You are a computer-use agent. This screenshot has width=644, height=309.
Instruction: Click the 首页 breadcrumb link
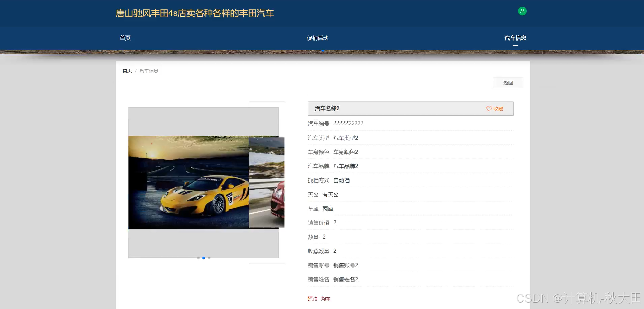coord(127,70)
